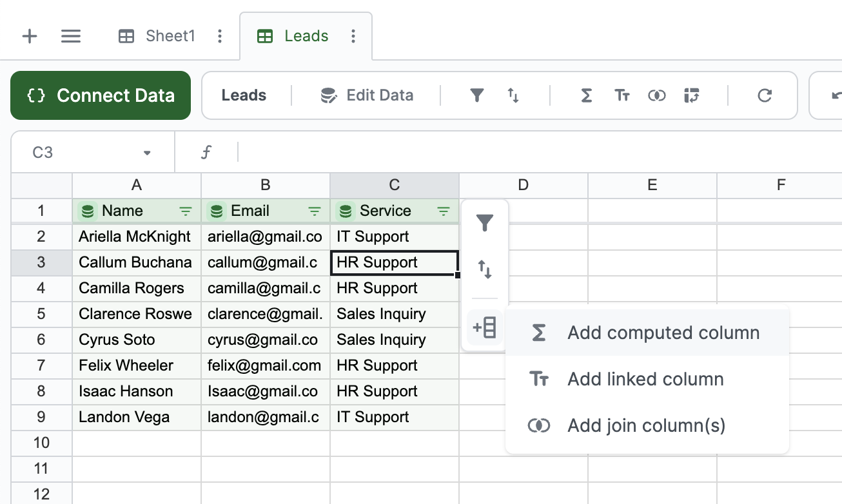Click the Connect Data button
Screen dimensions: 842x504
tap(101, 95)
